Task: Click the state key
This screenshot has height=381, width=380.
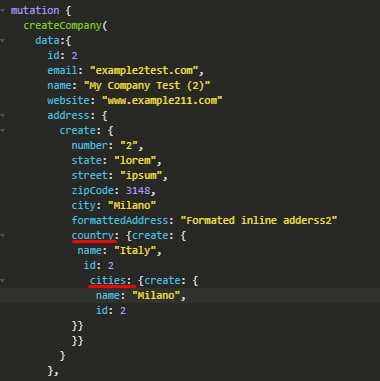Action: pyautogui.click(x=86, y=160)
